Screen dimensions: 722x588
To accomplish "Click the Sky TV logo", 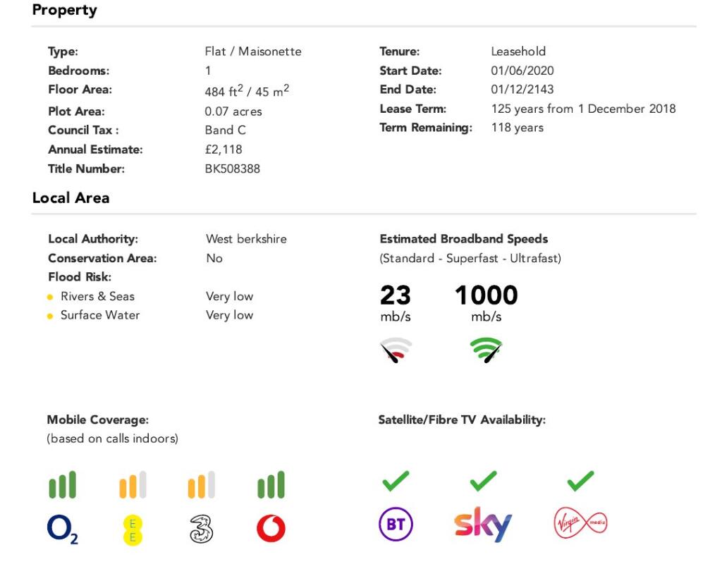I will coord(483,525).
